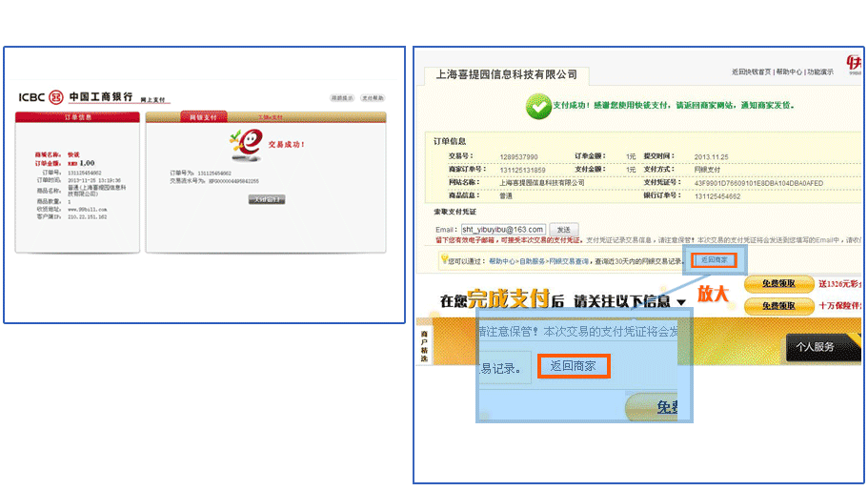This screenshot has height=491, width=868.
Task: Switch to the 网银支付 tab
Action: pyautogui.click(x=203, y=117)
